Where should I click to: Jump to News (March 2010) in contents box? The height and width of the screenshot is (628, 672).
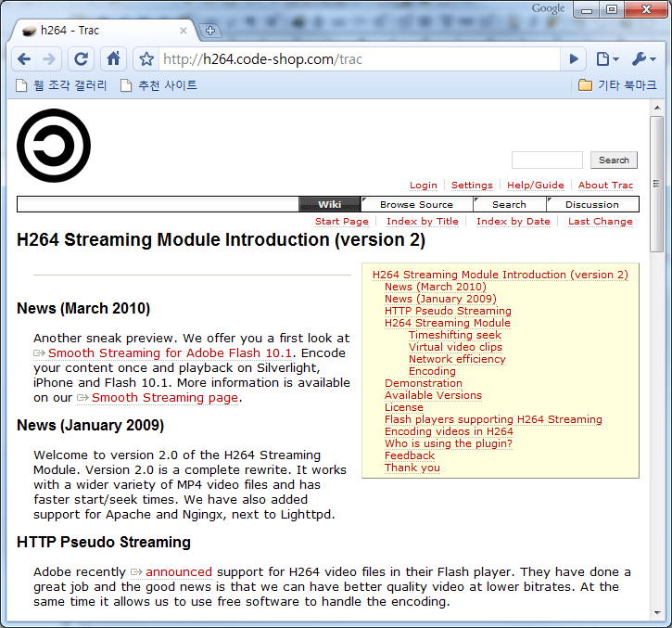[x=436, y=287]
